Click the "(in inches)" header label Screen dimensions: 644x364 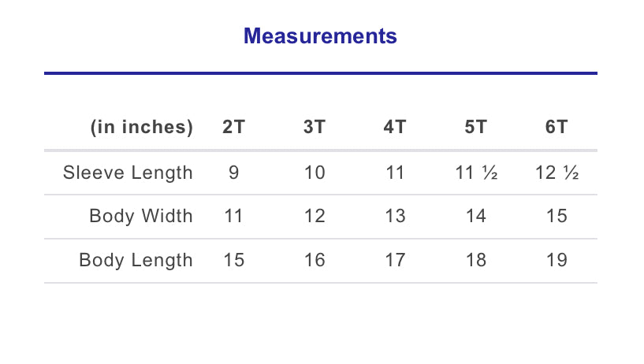142,128
